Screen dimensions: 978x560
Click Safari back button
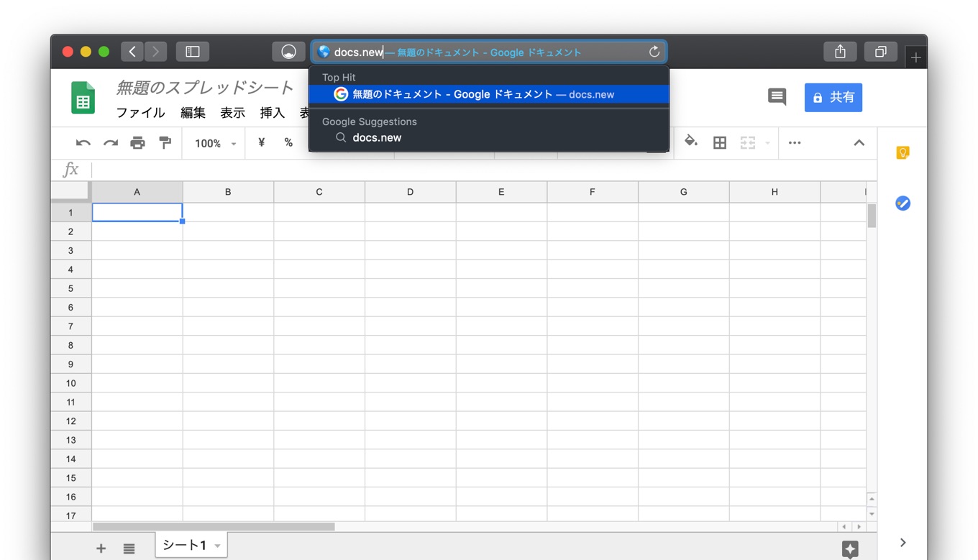tap(132, 51)
